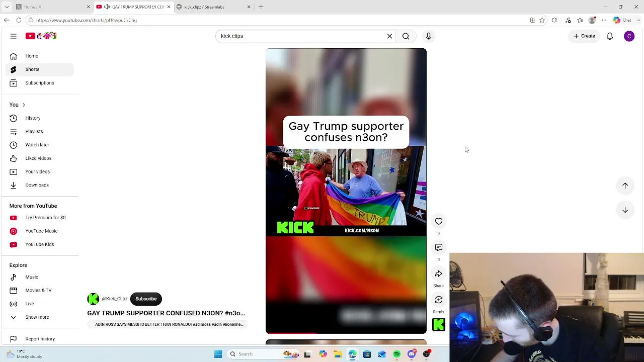The width and height of the screenshot is (644, 362).
Task: Open browser Settings and more menu
Action: (x=604, y=20)
